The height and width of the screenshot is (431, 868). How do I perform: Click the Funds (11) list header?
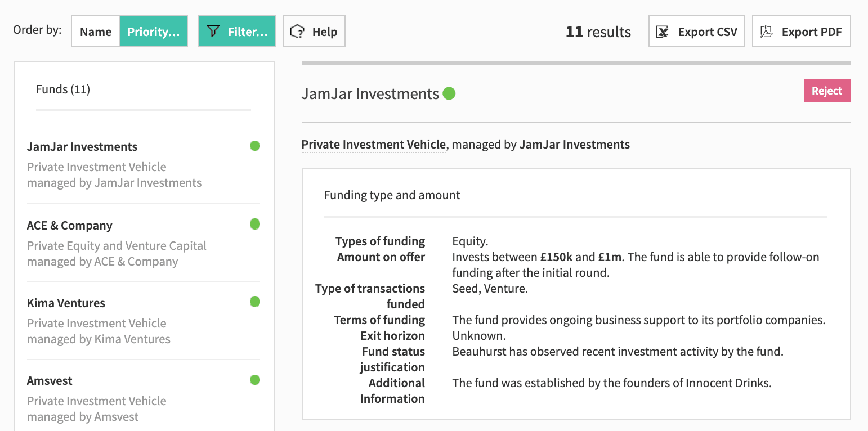[x=63, y=89]
